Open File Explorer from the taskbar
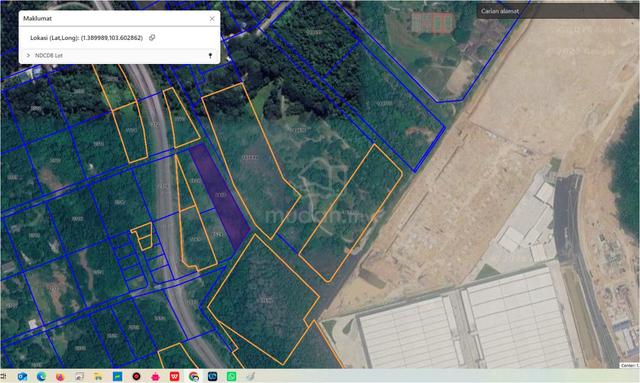This screenshot has height=383, width=640. (x=98, y=376)
